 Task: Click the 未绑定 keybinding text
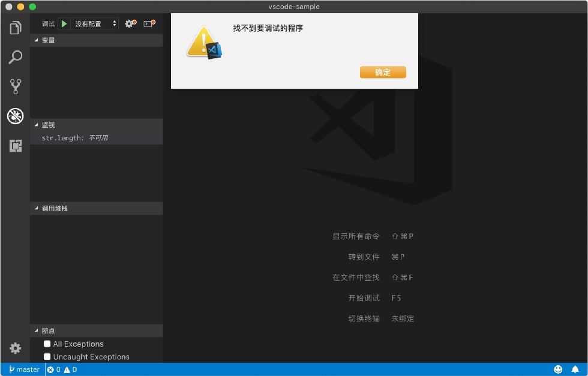pyautogui.click(x=403, y=318)
